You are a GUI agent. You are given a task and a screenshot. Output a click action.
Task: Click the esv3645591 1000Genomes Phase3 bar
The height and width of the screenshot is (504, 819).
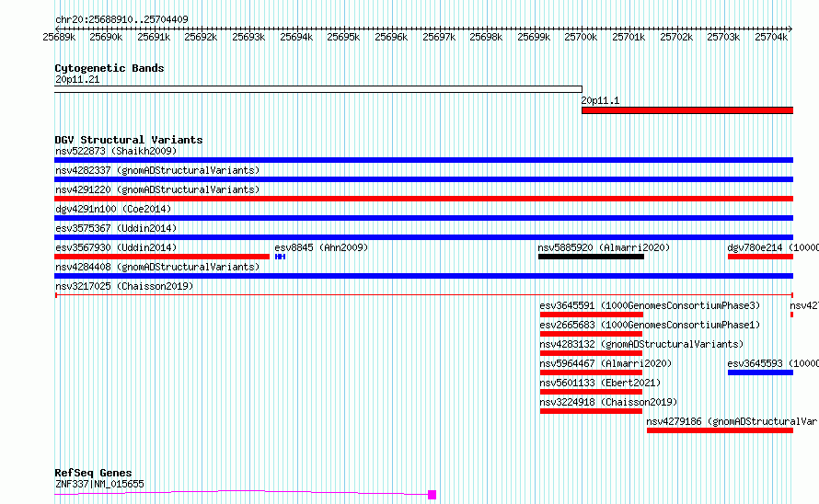592,315
